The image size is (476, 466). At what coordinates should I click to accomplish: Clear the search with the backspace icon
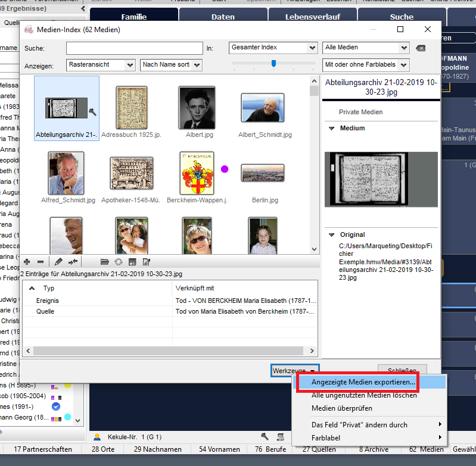coord(421,48)
